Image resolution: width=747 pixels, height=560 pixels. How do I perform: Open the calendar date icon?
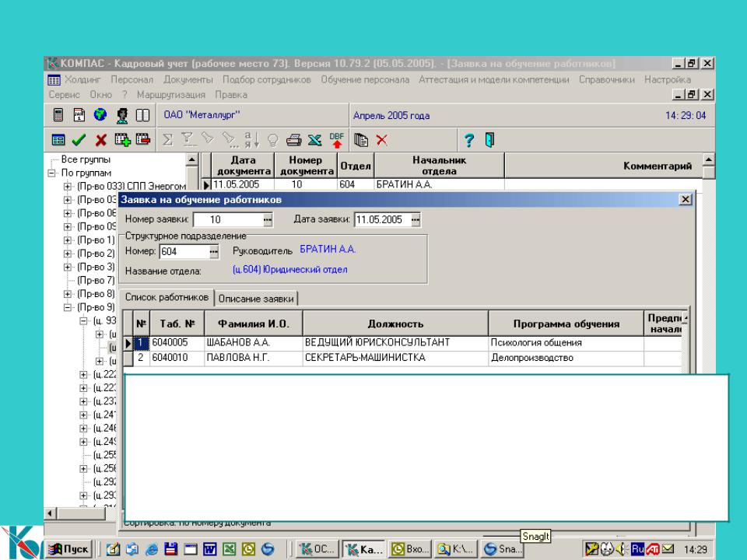(x=79, y=115)
